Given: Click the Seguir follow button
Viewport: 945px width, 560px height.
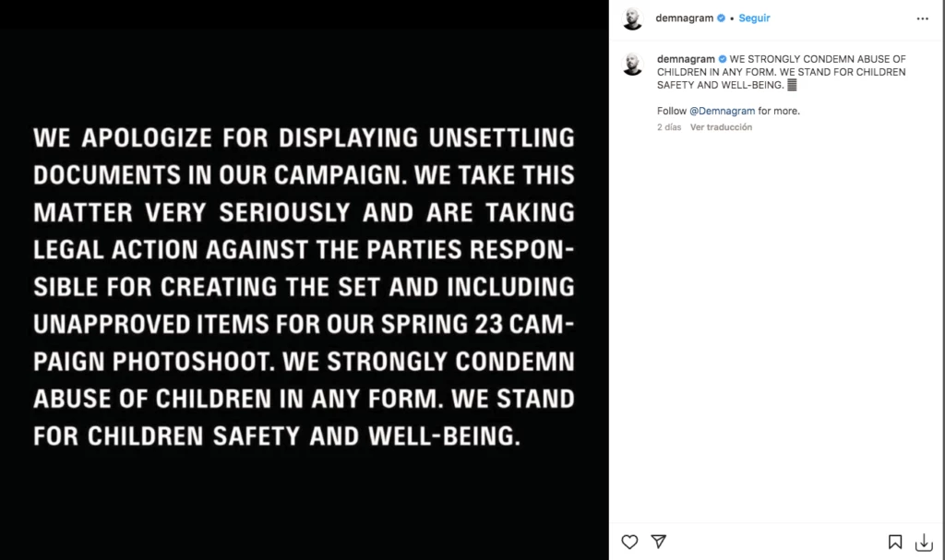Looking at the screenshot, I should pyautogui.click(x=754, y=18).
